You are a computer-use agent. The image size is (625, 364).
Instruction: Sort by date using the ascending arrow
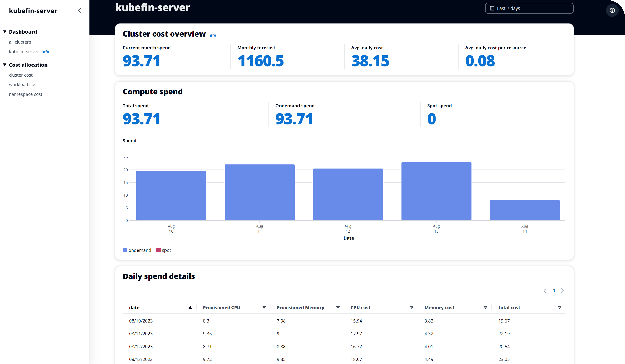tap(190, 307)
